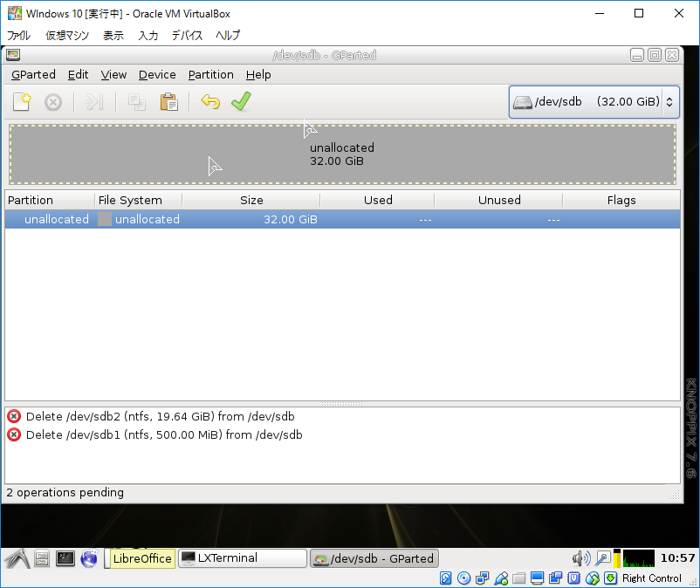Click the GParted window menu icon in title bar
This screenshot has height=588, width=700.
click(x=13, y=55)
